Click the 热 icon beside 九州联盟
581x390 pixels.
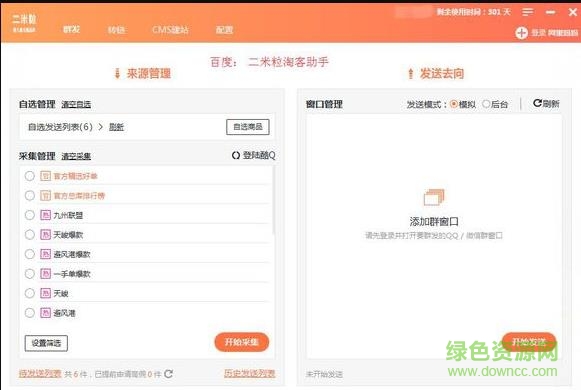click(45, 215)
